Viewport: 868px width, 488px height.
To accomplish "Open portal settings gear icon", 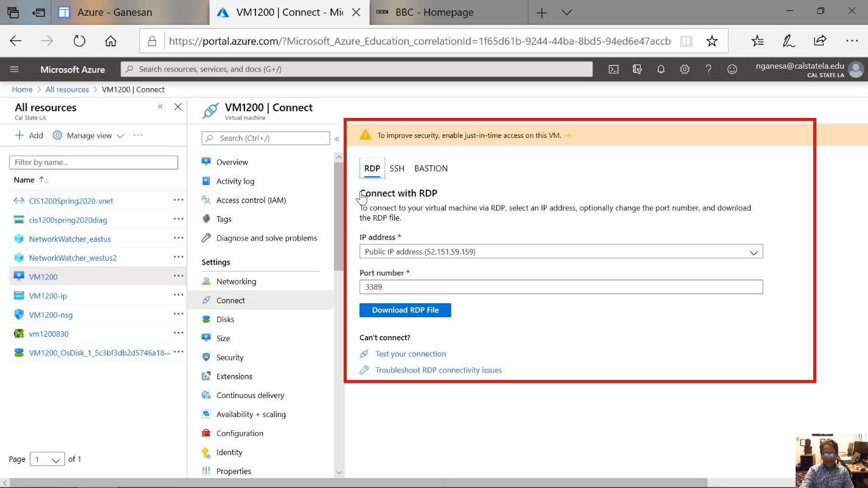I will point(684,69).
